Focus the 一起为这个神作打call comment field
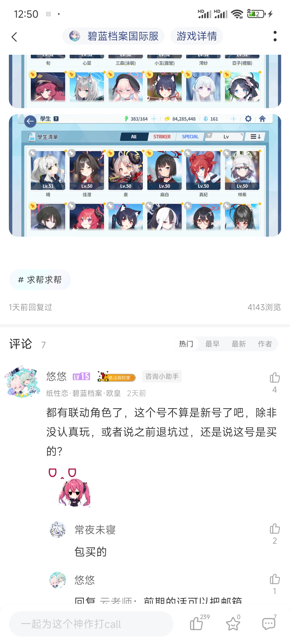The image size is (290, 644). pos(91,624)
